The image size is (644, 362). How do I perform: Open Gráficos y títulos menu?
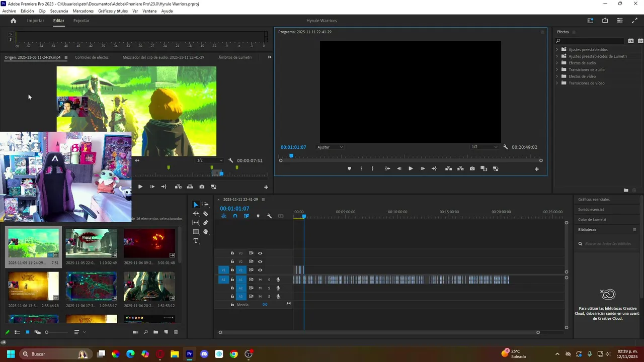[x=113, y=11]
